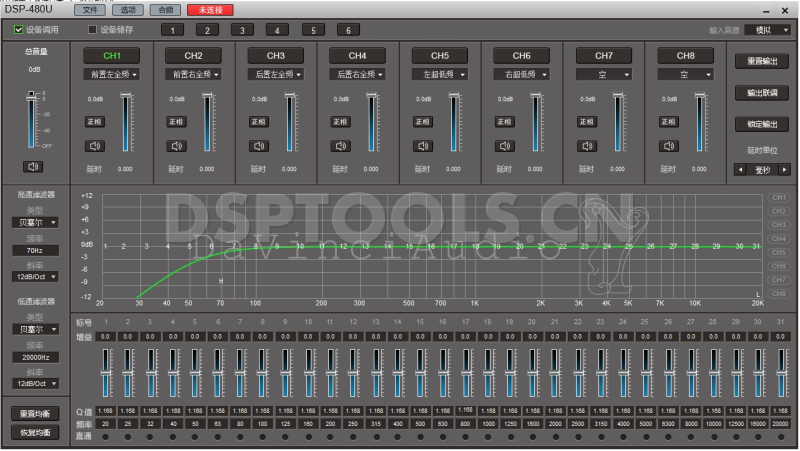Show the CH1 curve using the graph legend
800x451 pixels.
pos(779,197)
